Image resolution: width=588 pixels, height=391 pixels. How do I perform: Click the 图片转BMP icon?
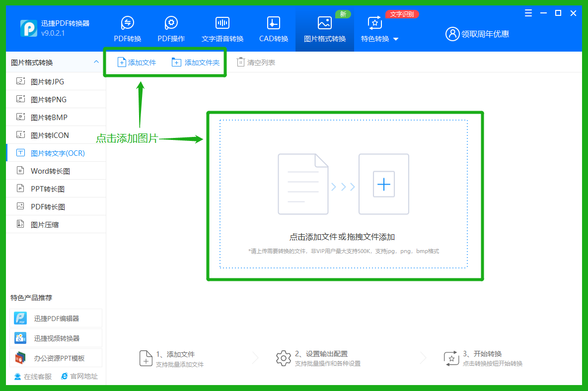coord(21,117)
